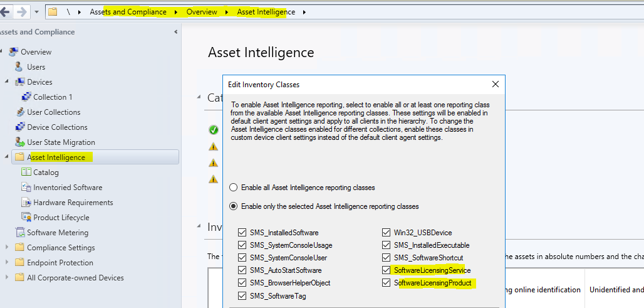644x308 pixels.
Task: Go back with the back arrow
Action: (6, 12)
